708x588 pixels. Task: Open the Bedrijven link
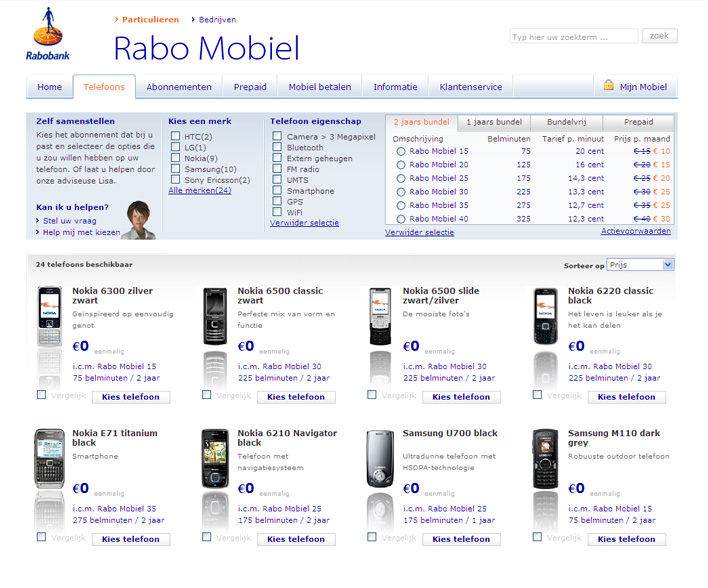point(217,19)
